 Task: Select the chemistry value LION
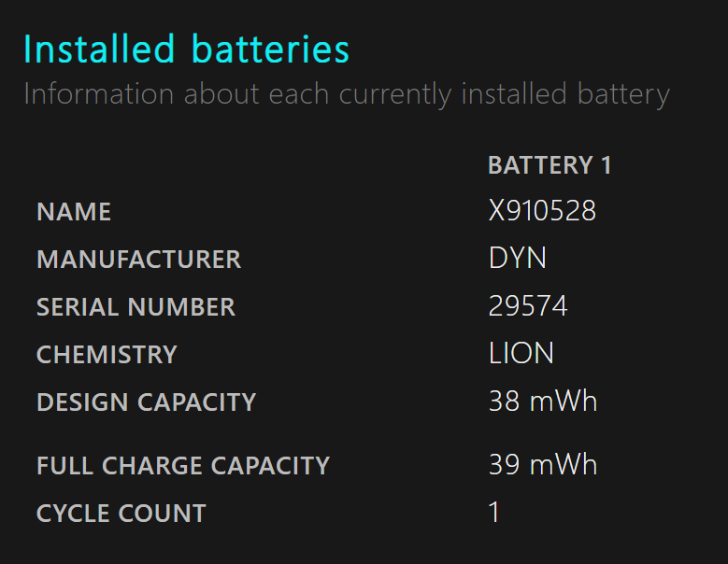(x=521, y=353)
